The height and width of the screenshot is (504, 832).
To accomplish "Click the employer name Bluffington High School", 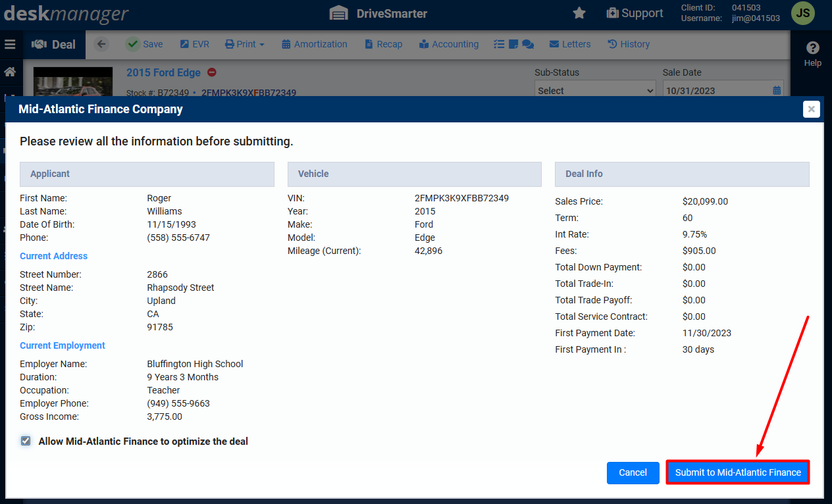I will pyautogui.click(x=195, y=364).
